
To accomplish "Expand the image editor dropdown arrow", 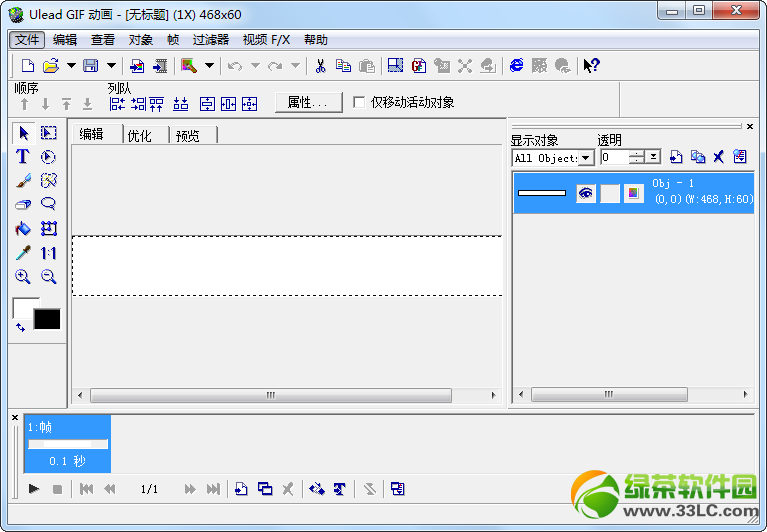I will tap(209, 65).
